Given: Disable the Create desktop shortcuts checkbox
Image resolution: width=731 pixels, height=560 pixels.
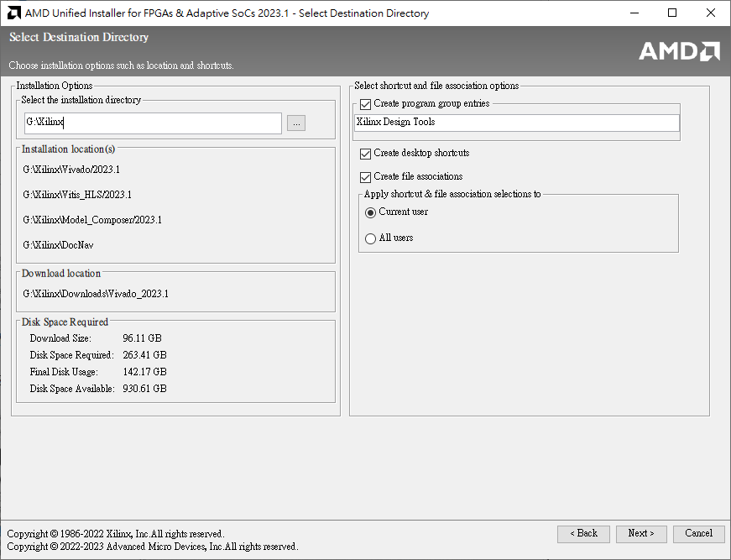Looking at the screenshot, I should pos(365,154).
